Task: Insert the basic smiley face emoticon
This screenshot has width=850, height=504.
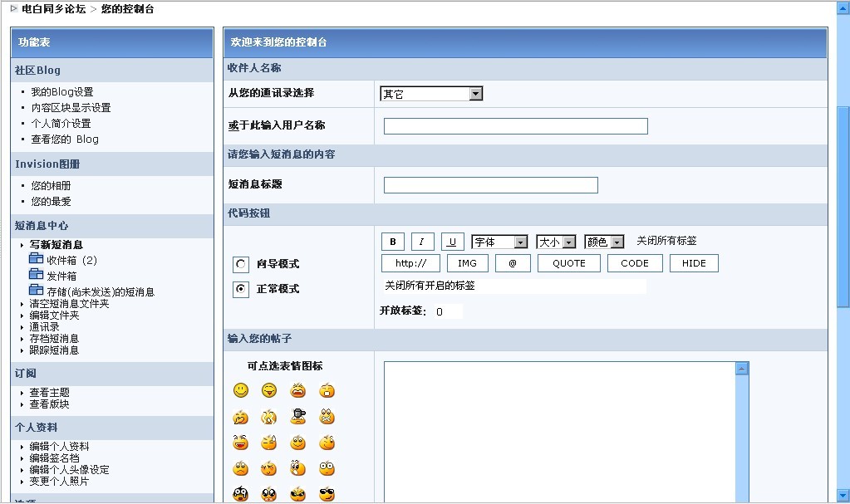Action: click(240, 390)
